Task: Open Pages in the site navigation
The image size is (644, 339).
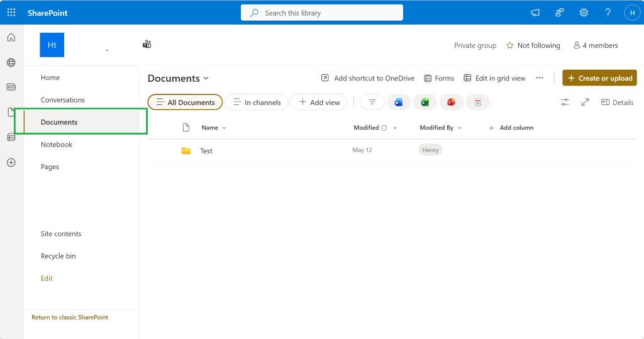Action: (50, 167)
